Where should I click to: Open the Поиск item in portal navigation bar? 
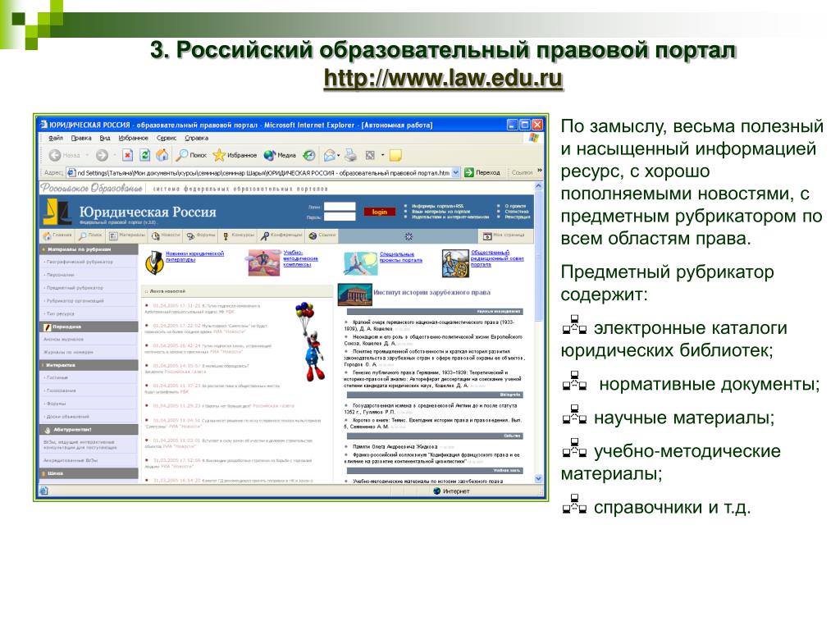pos(90,235)
